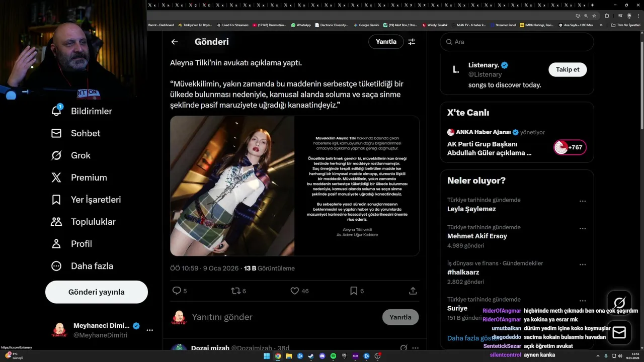Like the post with heart icon
Viewport: 644px width, 362px height.
295,291
